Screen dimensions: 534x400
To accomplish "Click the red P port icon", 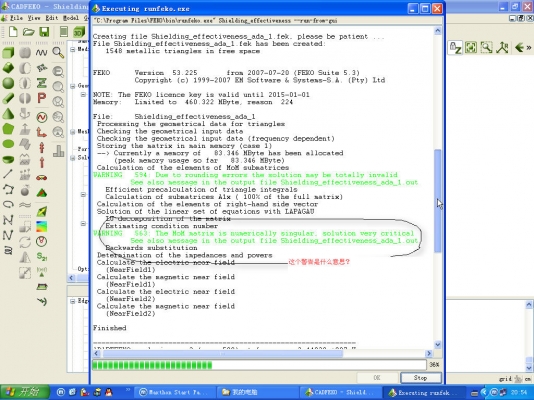I will tap(42, 98).
